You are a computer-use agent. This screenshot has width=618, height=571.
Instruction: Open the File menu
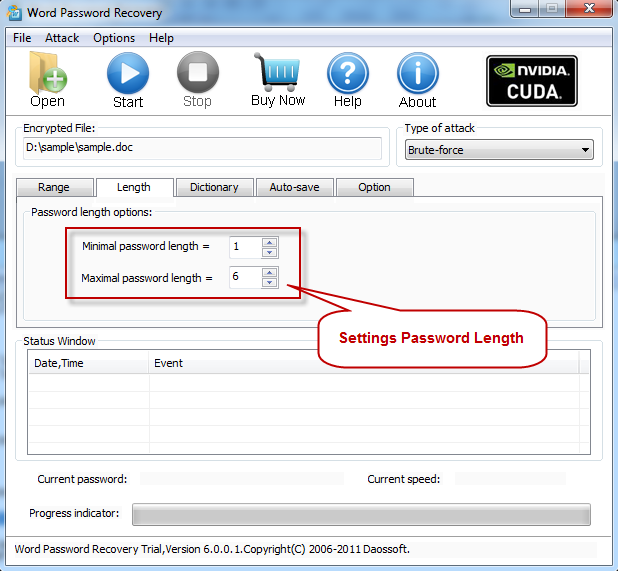point(22,38)
